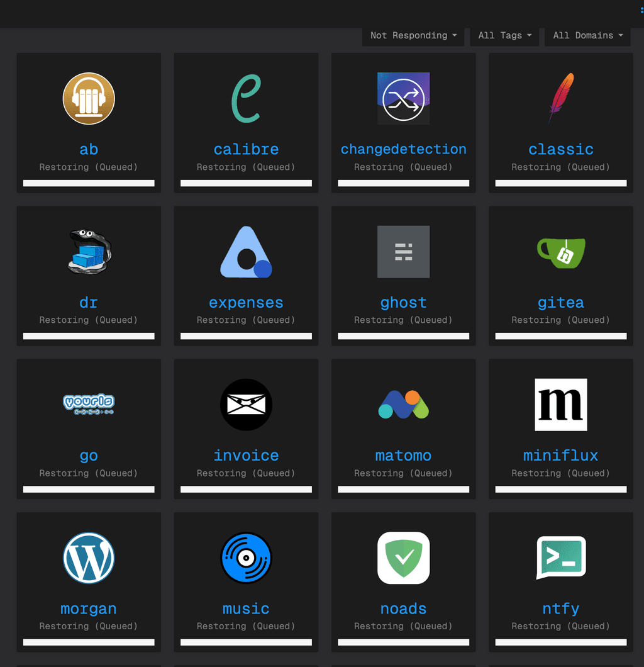
Task: Click the Audiobookshelf headphones icon
Action: tap(89, 98)
